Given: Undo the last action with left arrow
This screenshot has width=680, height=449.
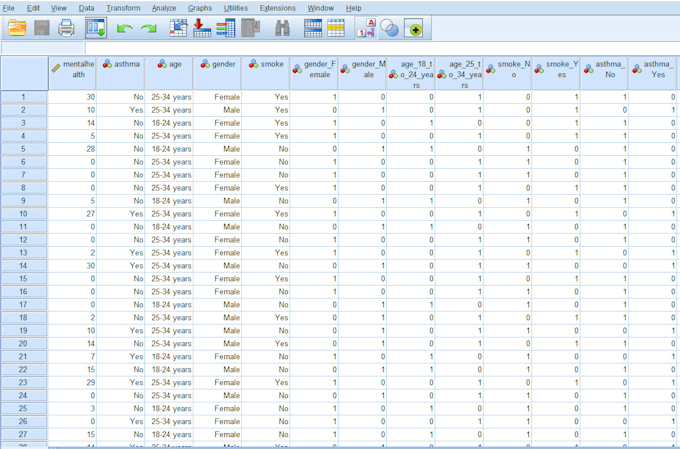Looking at the screenshot, I should tap(124, 29).
